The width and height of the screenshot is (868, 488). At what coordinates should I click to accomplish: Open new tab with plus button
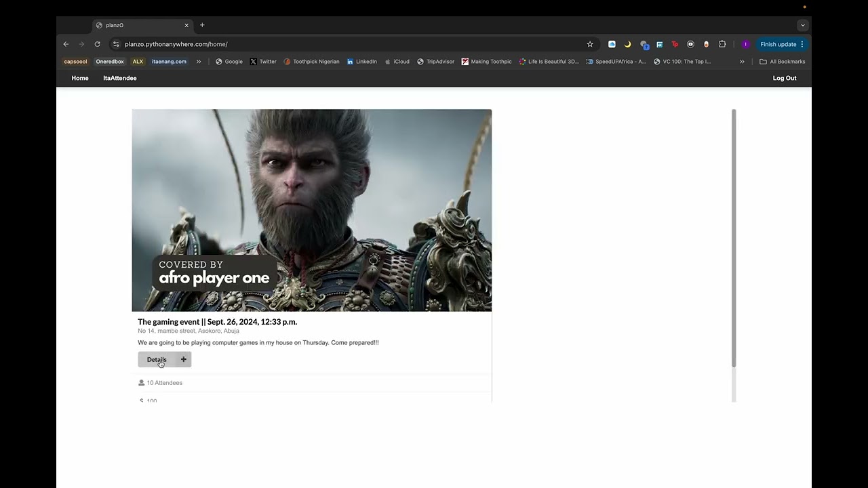click(x=202, y=25)
